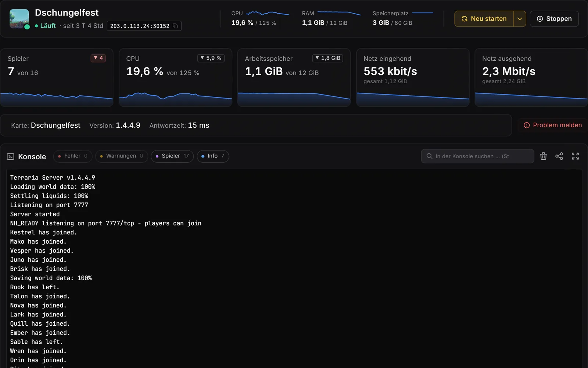Click the header Speicherplatz 3 GiB metric
This screenshot has height=368, width=588.
[x=403, y=18]
